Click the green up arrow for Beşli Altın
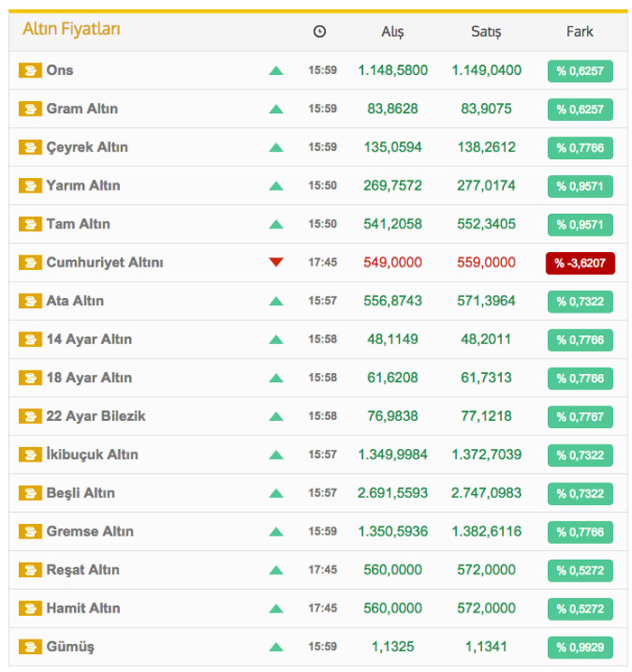The image size is (632, 672). click(276, 493)
